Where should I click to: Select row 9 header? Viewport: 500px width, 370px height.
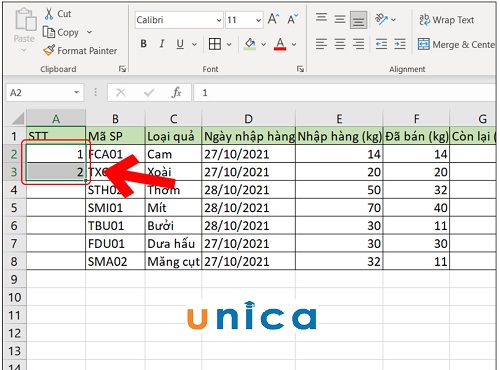[x=14, y=279]
